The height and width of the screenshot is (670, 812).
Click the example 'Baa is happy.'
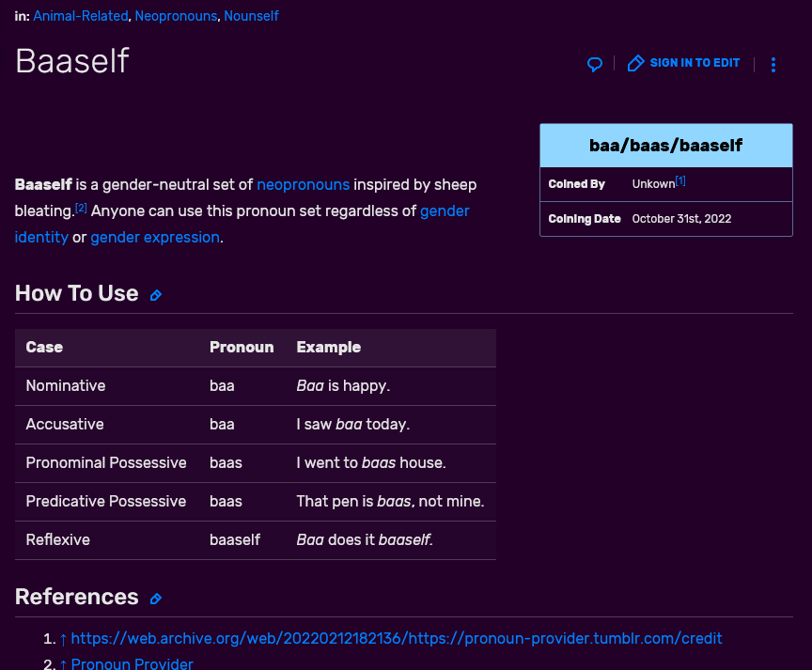tap(343, 385)
